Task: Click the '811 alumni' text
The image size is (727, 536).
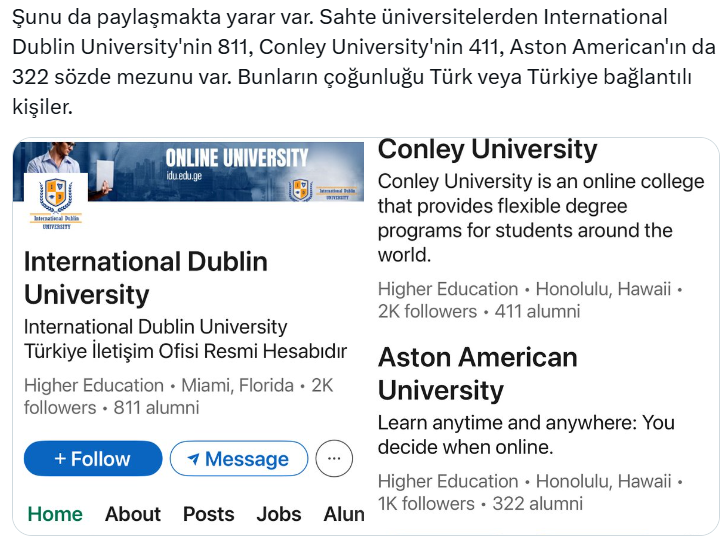Action: 156,408
